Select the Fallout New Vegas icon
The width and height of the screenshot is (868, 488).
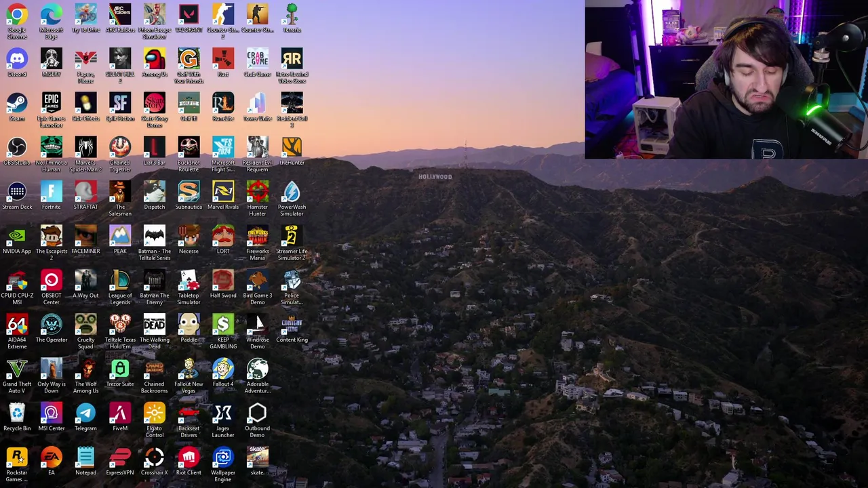[x=189, y=369]
